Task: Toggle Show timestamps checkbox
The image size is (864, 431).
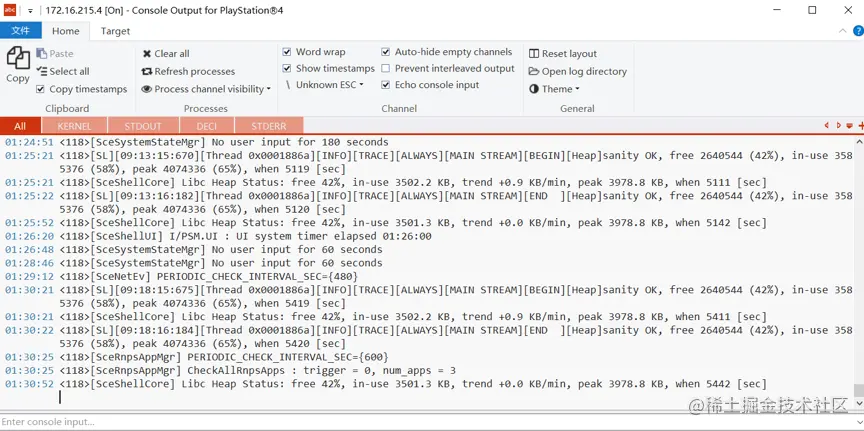Action: (x=287, y=68)
